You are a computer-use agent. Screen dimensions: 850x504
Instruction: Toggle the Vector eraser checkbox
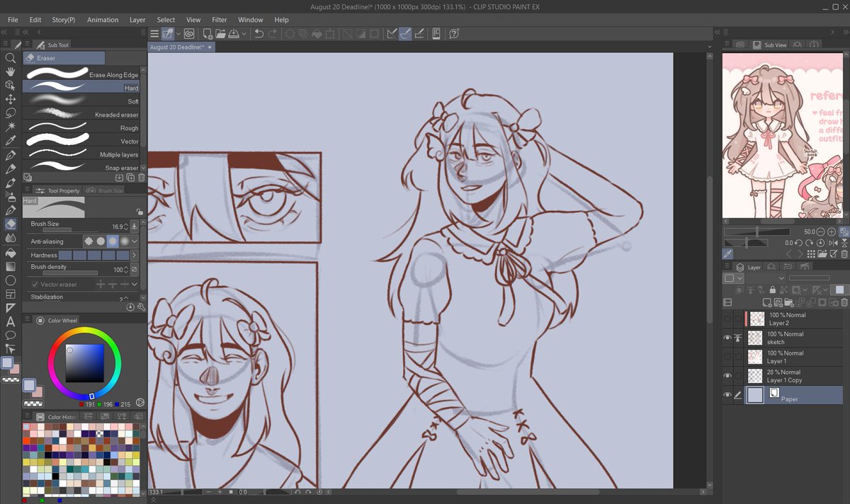[35, 285]
